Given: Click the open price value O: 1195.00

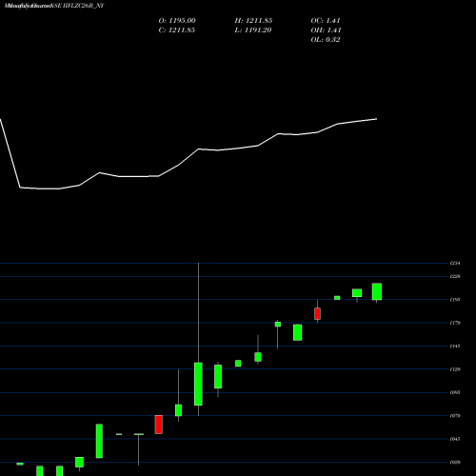Looking at the screenshot, I should (x=177, y=21).
